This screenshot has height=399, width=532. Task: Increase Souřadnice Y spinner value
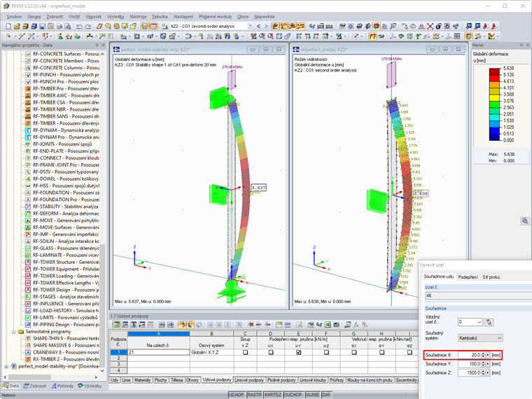click(483, 363)
